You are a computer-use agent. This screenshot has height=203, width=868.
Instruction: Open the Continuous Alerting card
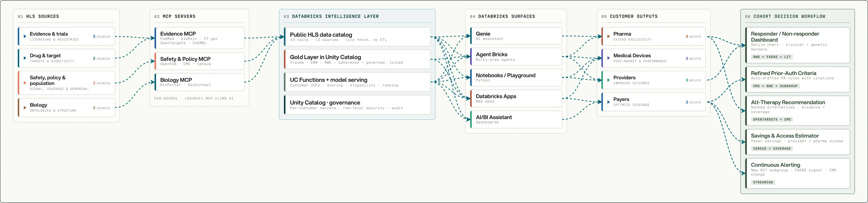(x=798, y=173)
